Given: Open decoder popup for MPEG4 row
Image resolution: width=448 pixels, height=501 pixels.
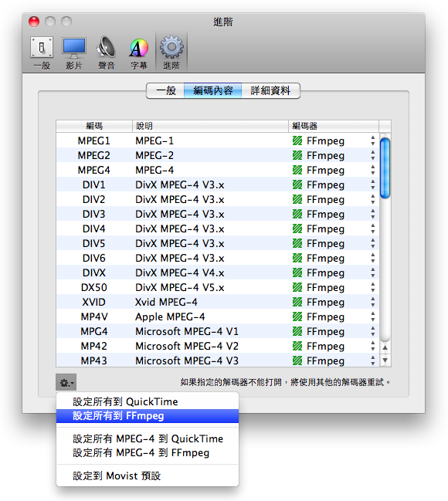Looking at the screenshot, I should tap(373, 170).
